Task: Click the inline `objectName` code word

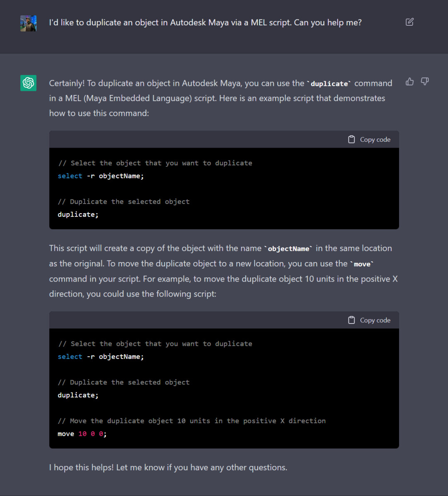Action: pyautogui.click(x=288, y=249)
